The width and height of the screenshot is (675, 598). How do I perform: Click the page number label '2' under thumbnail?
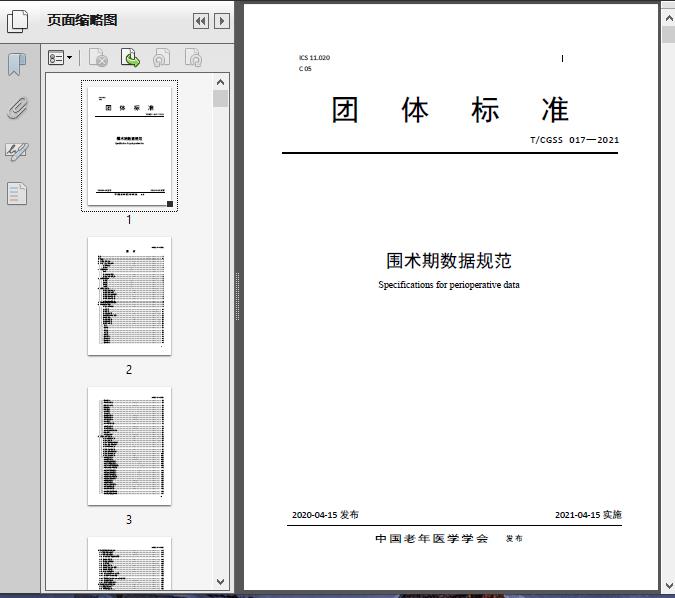coord(129,369)
